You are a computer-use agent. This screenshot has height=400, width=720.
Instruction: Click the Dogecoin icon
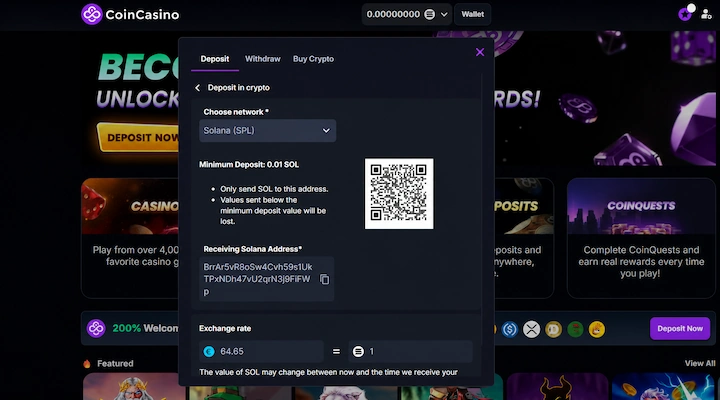553,329
